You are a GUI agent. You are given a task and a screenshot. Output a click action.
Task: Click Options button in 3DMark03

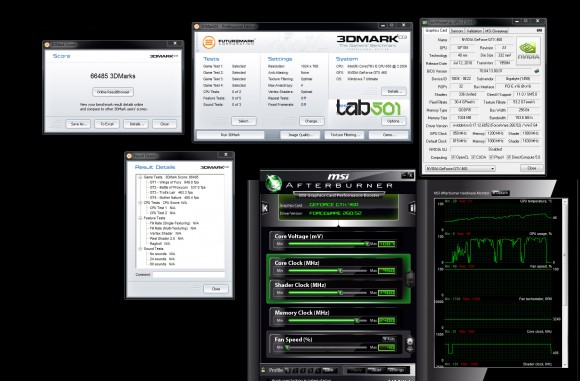pos(393,121)
